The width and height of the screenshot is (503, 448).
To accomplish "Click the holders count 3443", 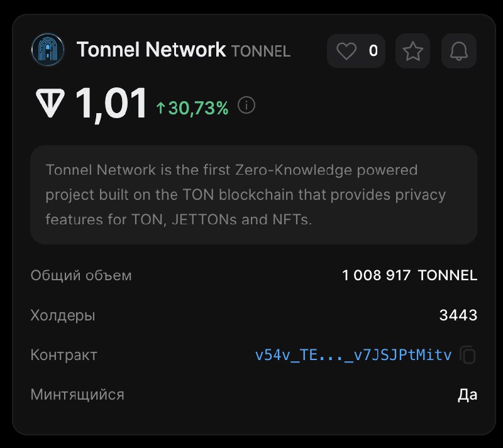I will click(458, 315).
